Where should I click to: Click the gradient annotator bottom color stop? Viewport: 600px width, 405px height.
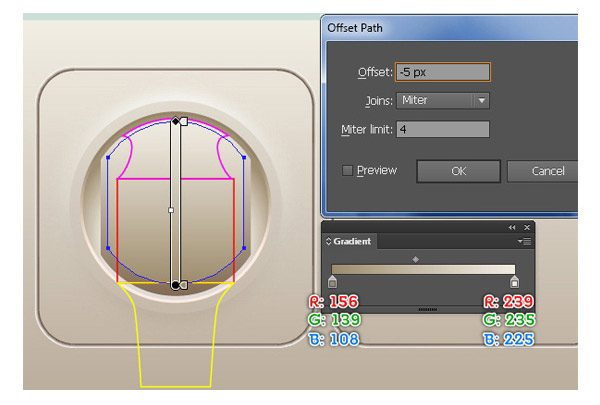[184, 285]
